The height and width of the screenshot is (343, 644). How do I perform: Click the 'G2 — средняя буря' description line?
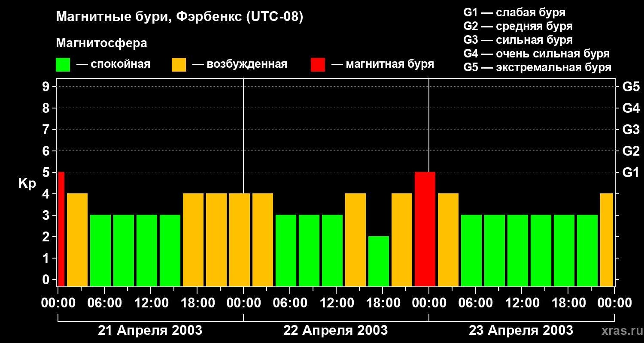click(x=518, y=26)
